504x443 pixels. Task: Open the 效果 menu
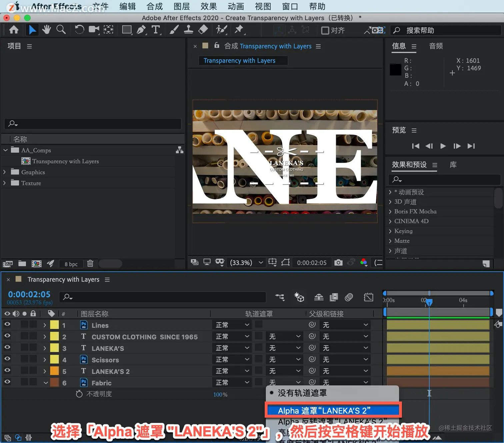(x=209, y=6)
